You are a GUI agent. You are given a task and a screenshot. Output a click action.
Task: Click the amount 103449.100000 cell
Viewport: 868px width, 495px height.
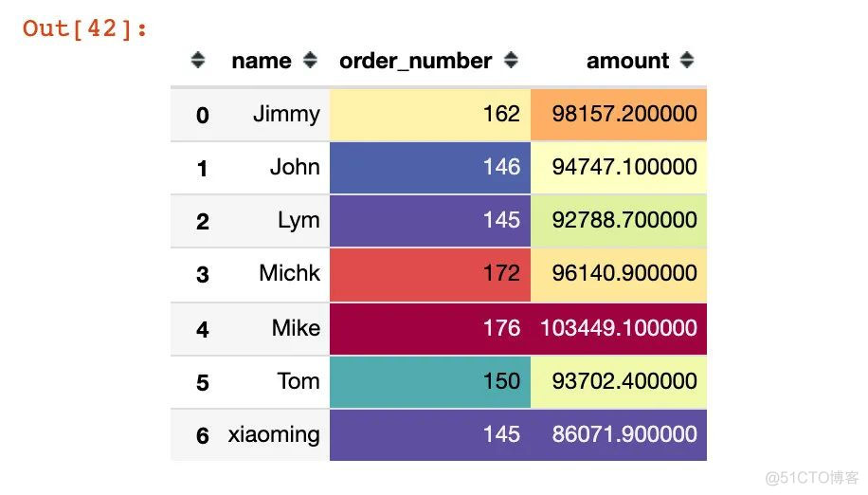(619, 329)
